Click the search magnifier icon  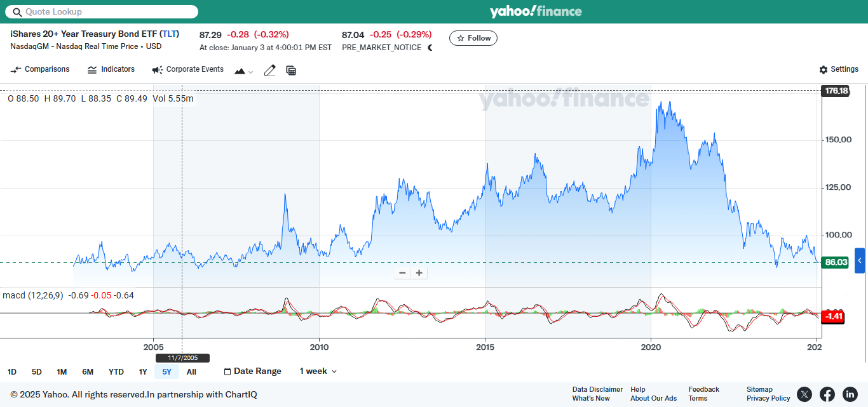point(17,12)
